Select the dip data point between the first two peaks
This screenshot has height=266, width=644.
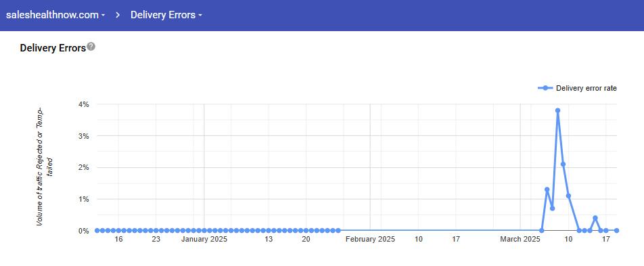(553, 208)
